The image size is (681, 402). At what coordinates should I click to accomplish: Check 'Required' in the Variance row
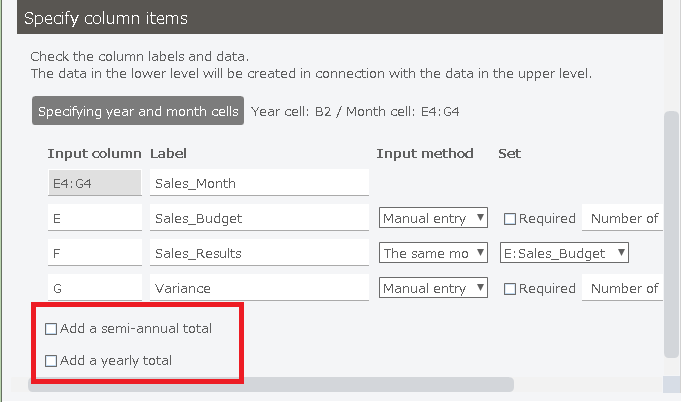pyautogui.click(x=510, y=289)
